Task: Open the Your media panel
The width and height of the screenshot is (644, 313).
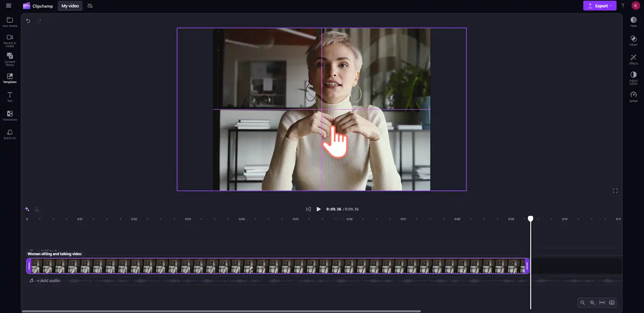Action: [10, 22]
